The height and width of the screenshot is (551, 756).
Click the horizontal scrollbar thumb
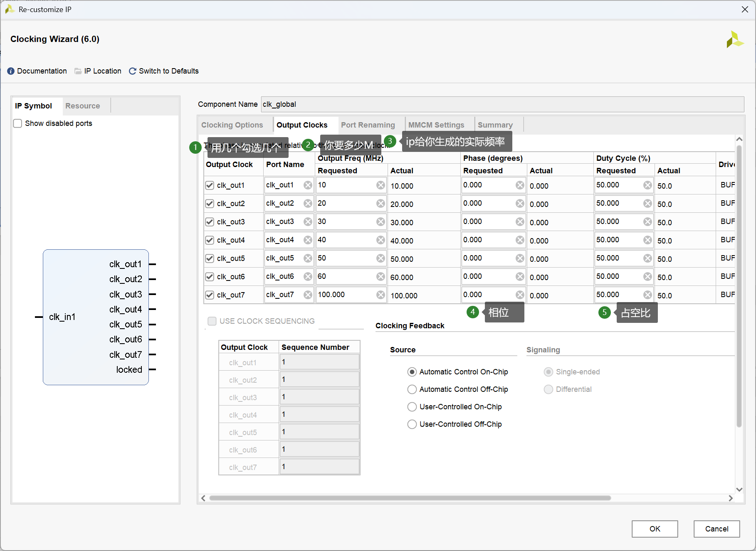point(410,498)
